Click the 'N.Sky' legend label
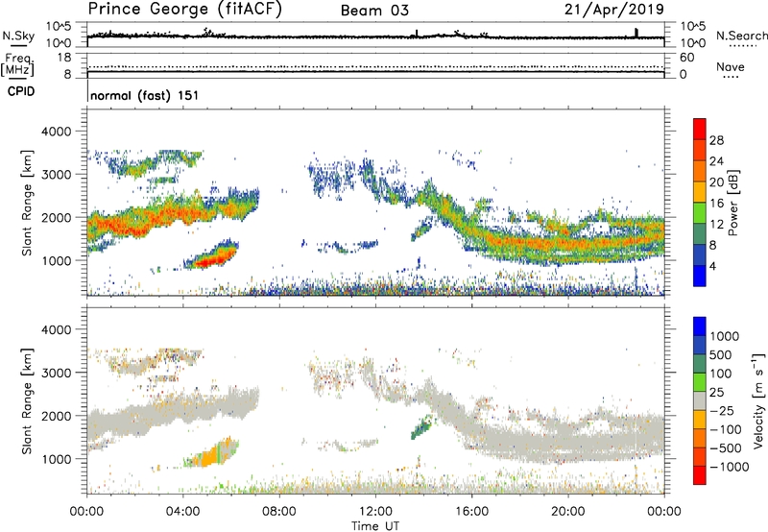This screenshot has width=768, height=532. (18, 36)
